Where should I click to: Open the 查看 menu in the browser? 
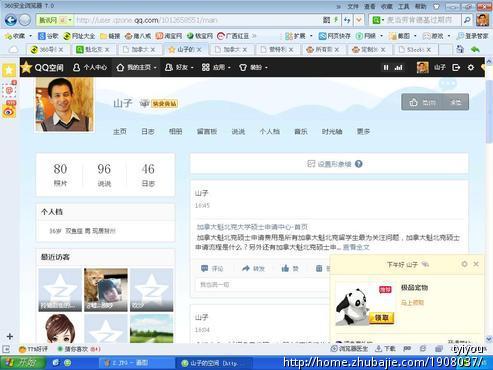370,6
